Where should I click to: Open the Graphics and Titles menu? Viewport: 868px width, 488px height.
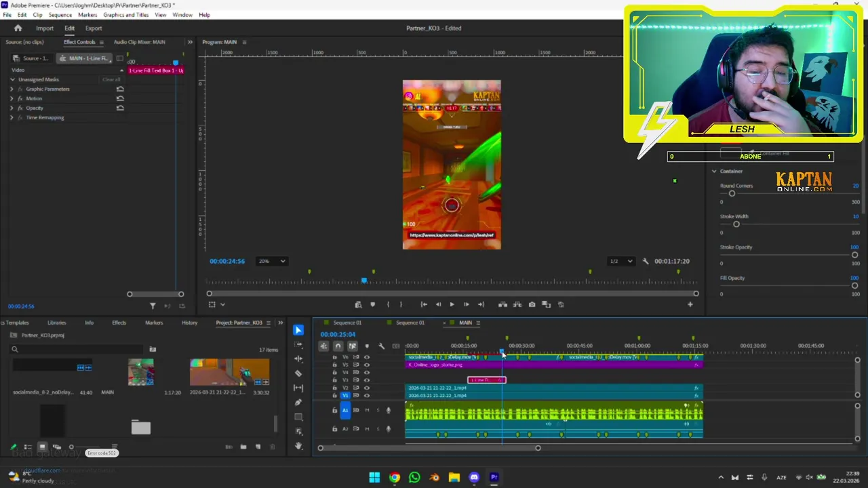click(126, 15)
